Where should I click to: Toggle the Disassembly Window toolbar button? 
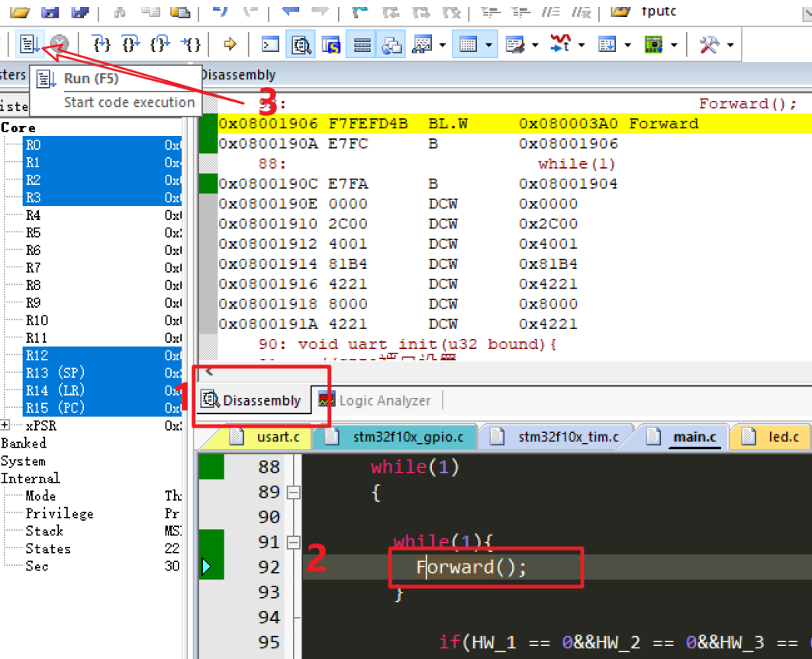pos(301,44)
